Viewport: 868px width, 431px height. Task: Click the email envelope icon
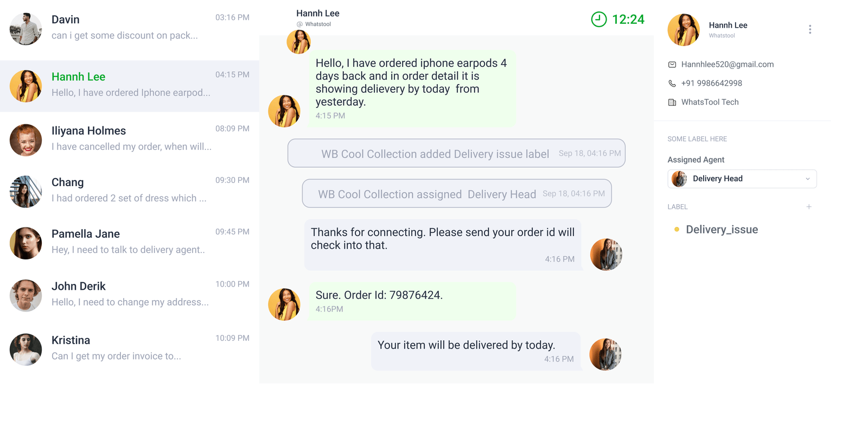[x=672, y=65]
